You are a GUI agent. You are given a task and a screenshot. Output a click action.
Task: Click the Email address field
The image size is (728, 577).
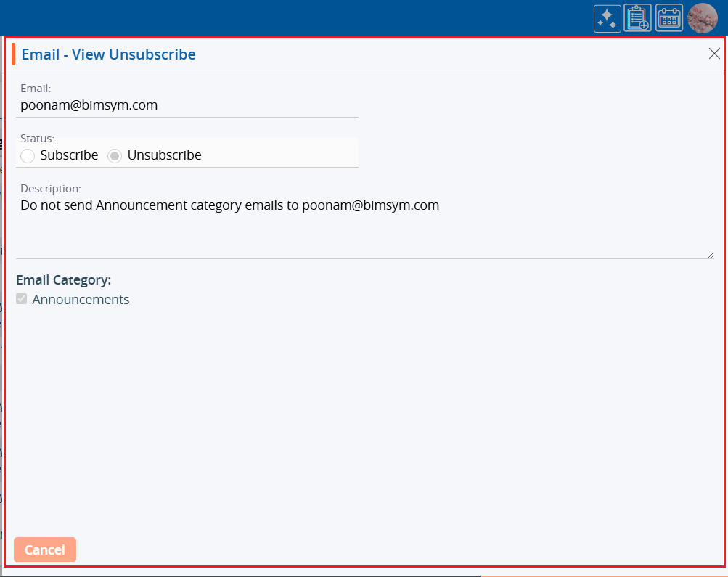[x=187, y=105]
